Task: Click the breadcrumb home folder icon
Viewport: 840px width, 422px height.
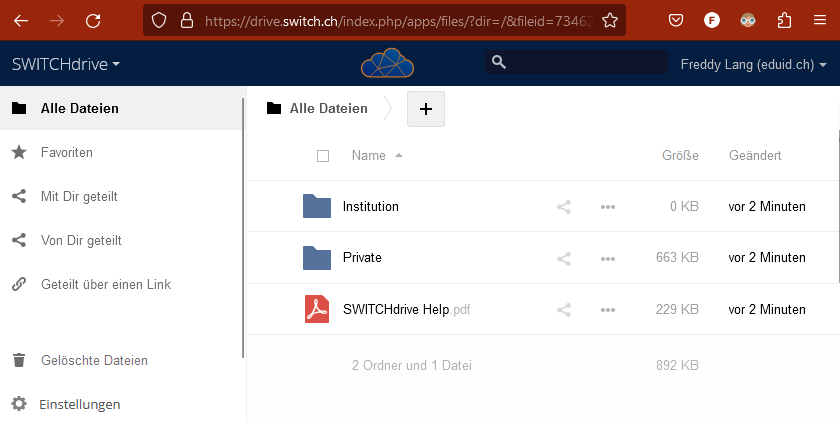Action: (274, 108)
